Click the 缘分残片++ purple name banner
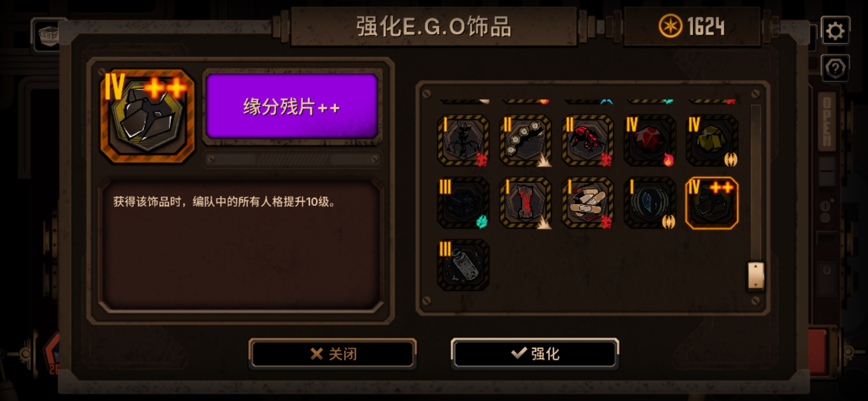The height and width of the screenshot is (401, 868). (x=292, y=106)
